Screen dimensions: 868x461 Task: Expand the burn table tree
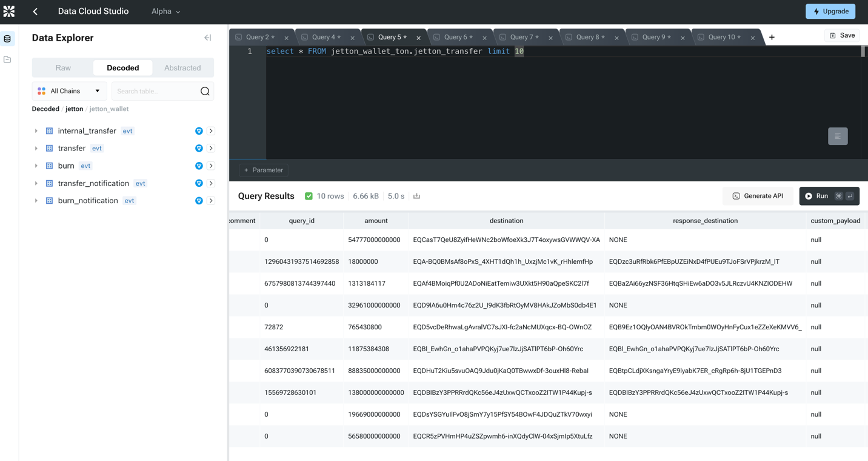36,166
